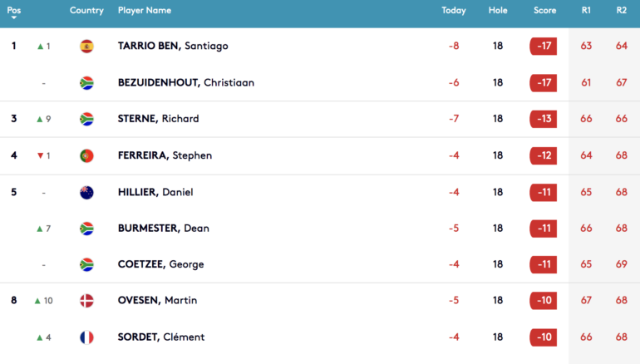Click New Zealand flag beside Hillier
This screenshot has height=364, width=640.
86,192
